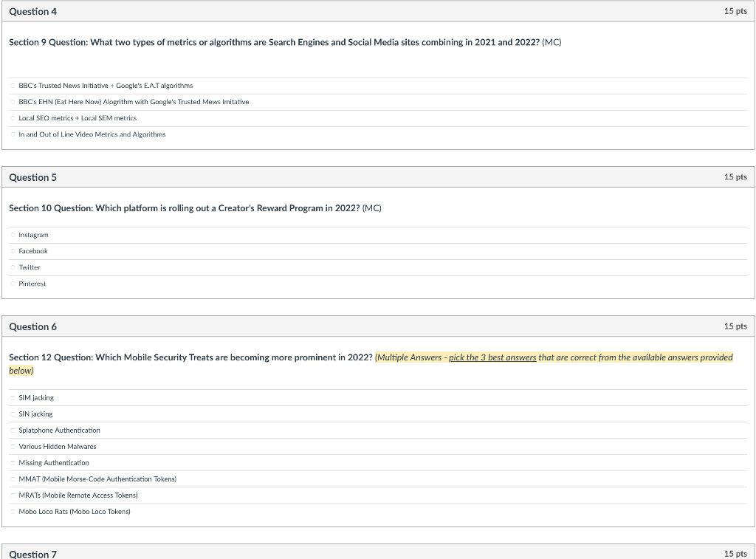Viewport: 756px width, 559px height.
Task: Click the Question 6 header title
Action: [32, 327]
